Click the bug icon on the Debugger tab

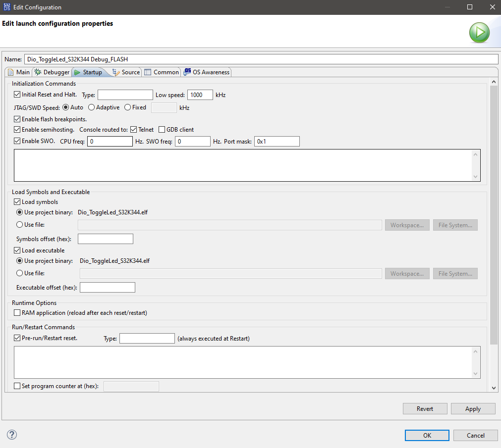coord(38,72)
